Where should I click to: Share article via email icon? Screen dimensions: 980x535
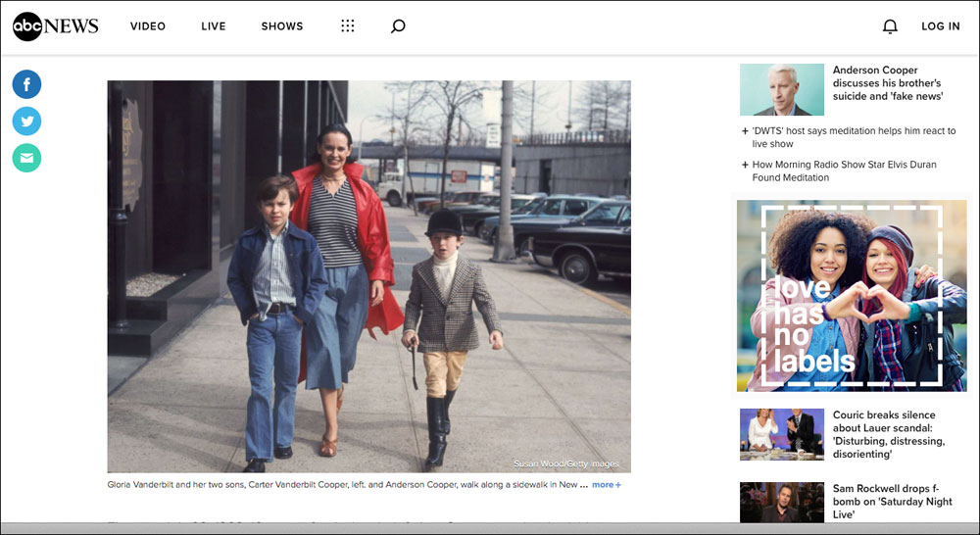pos(26,158)
